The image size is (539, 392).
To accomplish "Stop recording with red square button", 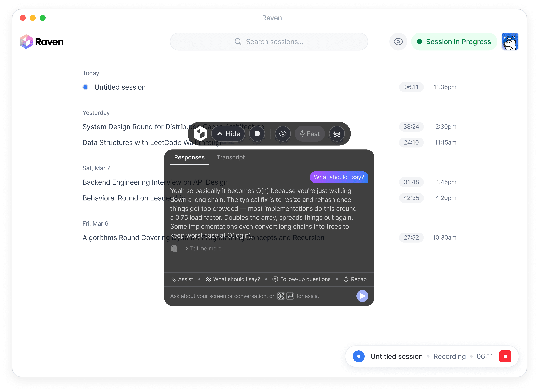I will point(505,356).
